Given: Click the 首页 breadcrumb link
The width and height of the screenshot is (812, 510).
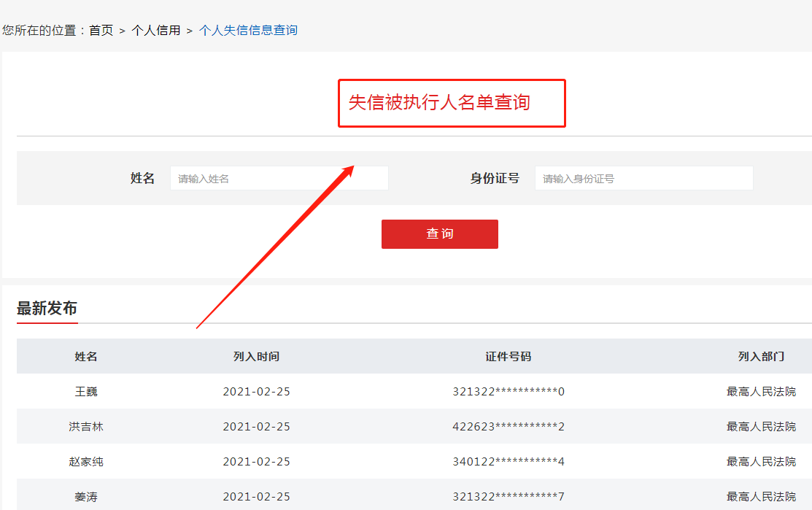Looking at the screenshot, I should (x=101, y=31).
